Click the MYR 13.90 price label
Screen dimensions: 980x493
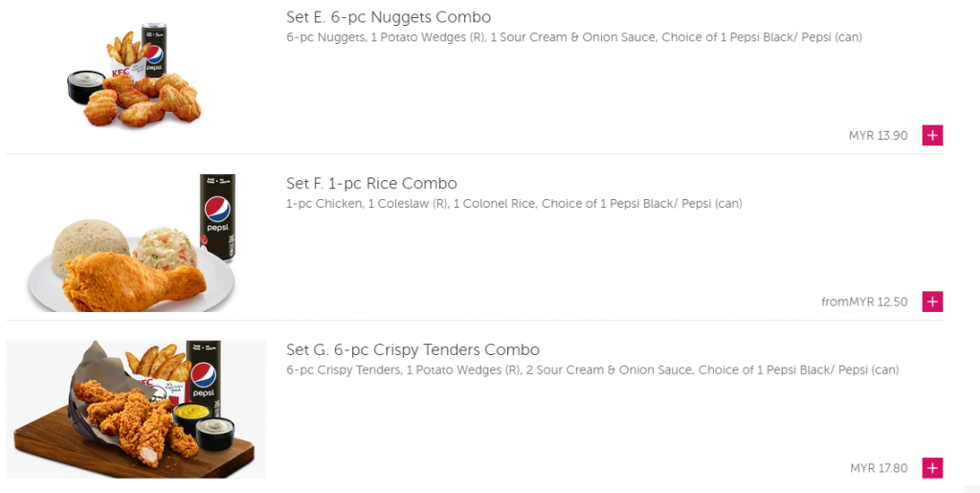pos(878,136)
